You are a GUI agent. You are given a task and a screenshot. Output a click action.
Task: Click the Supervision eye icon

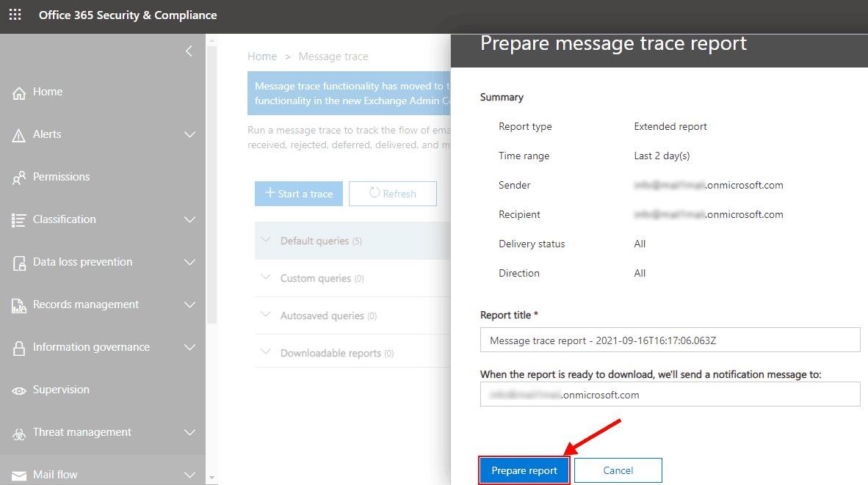[x=19, y=390]
